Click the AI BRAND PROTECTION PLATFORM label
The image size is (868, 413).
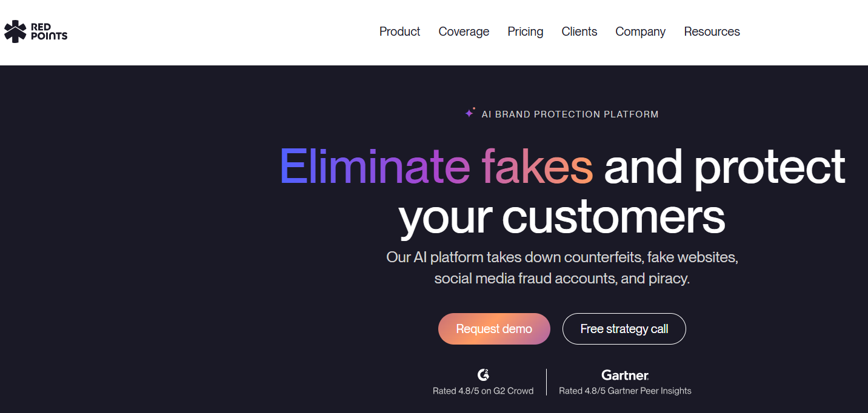[x=570, y=114]
